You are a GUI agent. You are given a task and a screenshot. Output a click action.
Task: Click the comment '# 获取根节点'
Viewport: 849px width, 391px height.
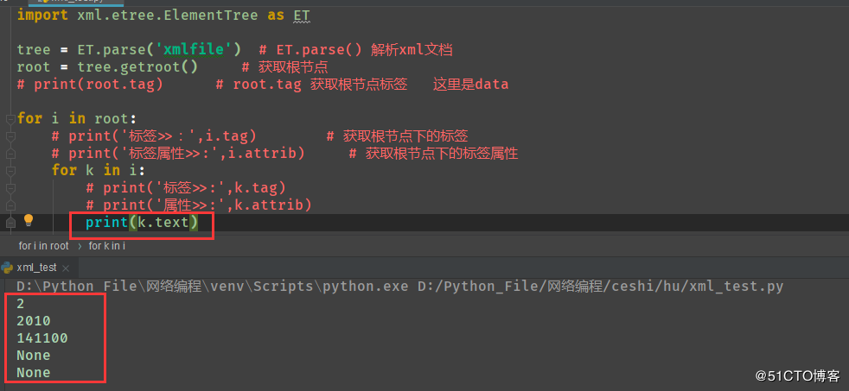(x=285, y=67)
